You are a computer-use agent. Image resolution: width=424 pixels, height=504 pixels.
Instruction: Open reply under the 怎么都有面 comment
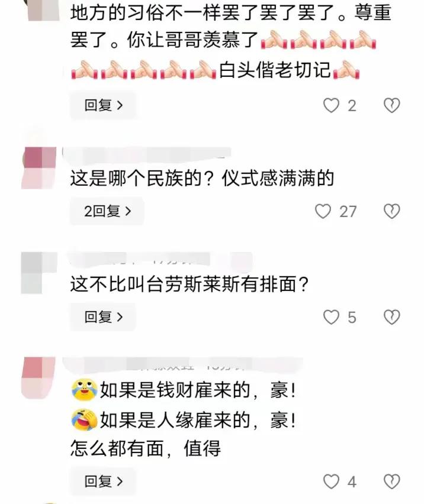103,481
